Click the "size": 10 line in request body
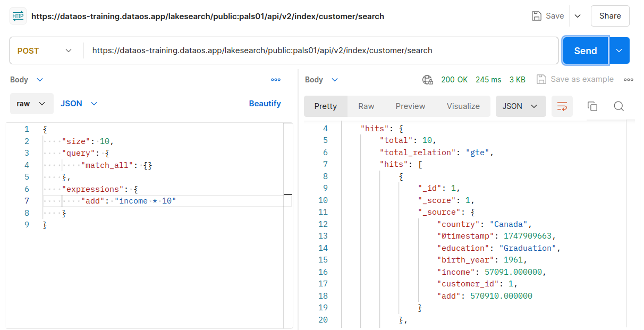 (88, 141)
